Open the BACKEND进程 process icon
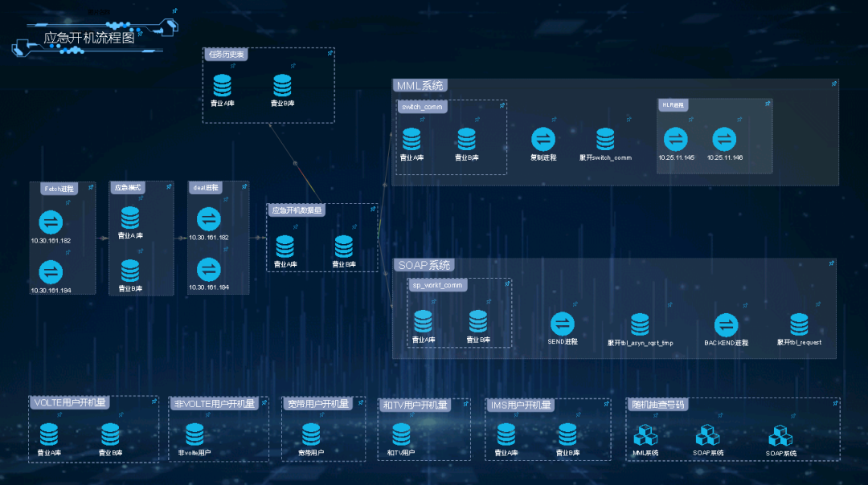The image size is (868, 485). tap(726, 325)
